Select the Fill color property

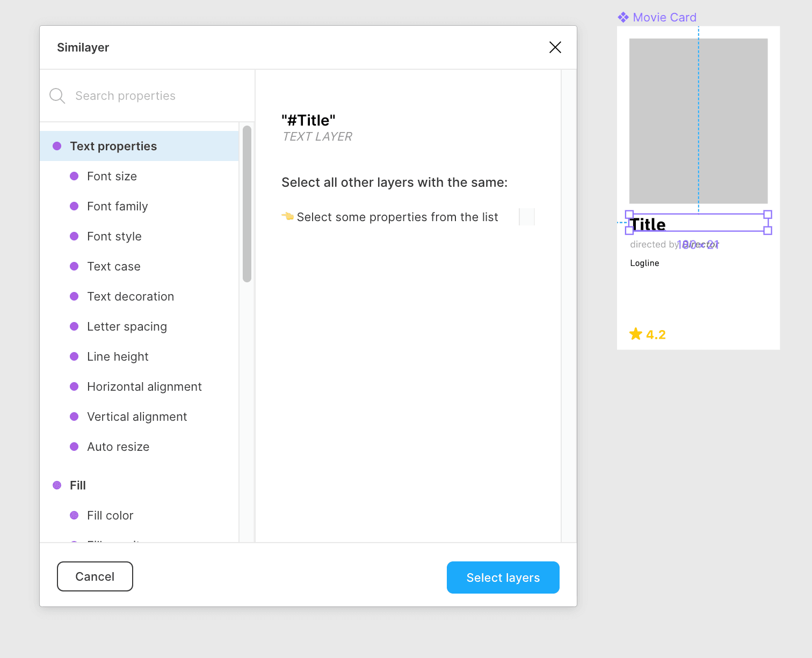pyautogui.click(x=110, y=516)
